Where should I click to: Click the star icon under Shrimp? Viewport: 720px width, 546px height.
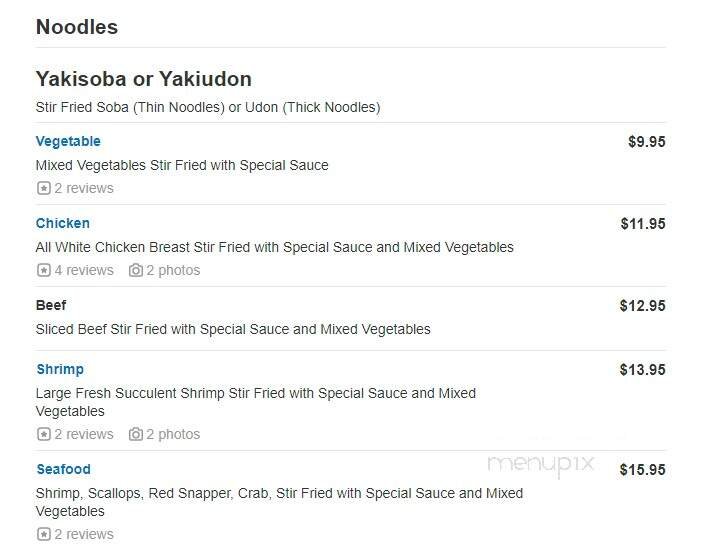point(43,434)
